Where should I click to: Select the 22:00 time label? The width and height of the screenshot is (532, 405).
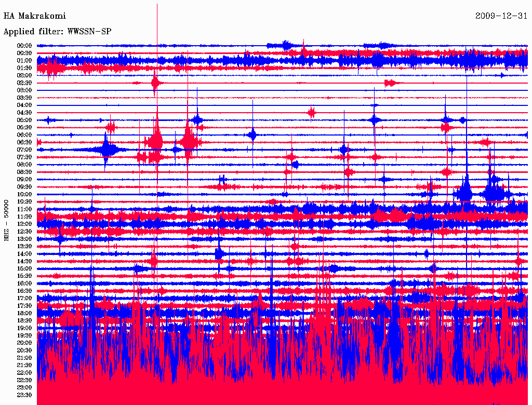(24, 373)
